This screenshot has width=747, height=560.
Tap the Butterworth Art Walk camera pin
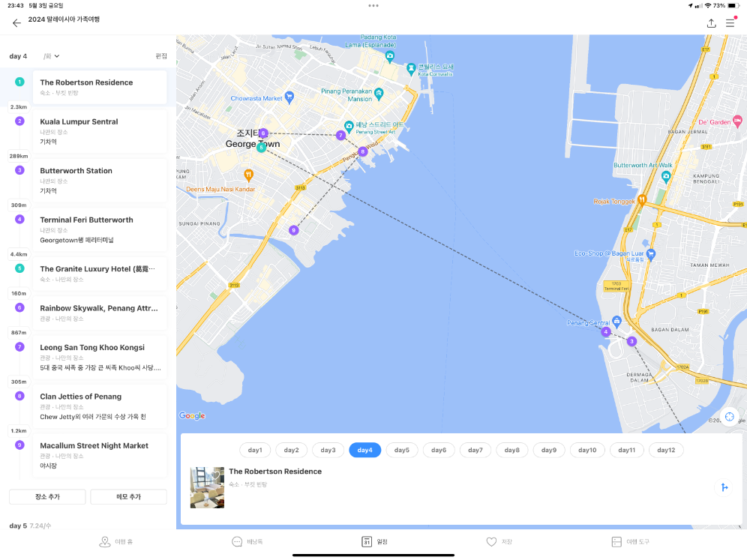666,177
